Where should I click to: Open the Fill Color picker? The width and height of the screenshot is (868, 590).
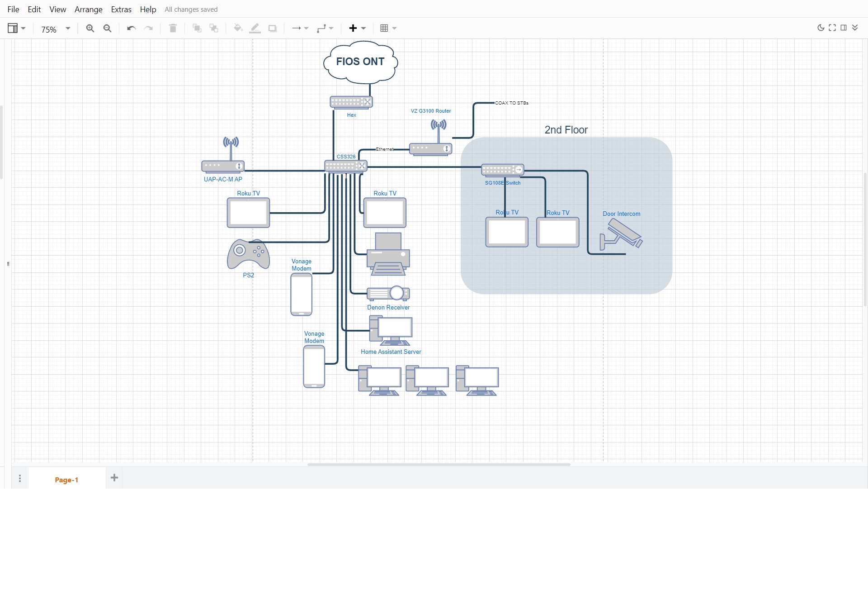coord(237,28)
